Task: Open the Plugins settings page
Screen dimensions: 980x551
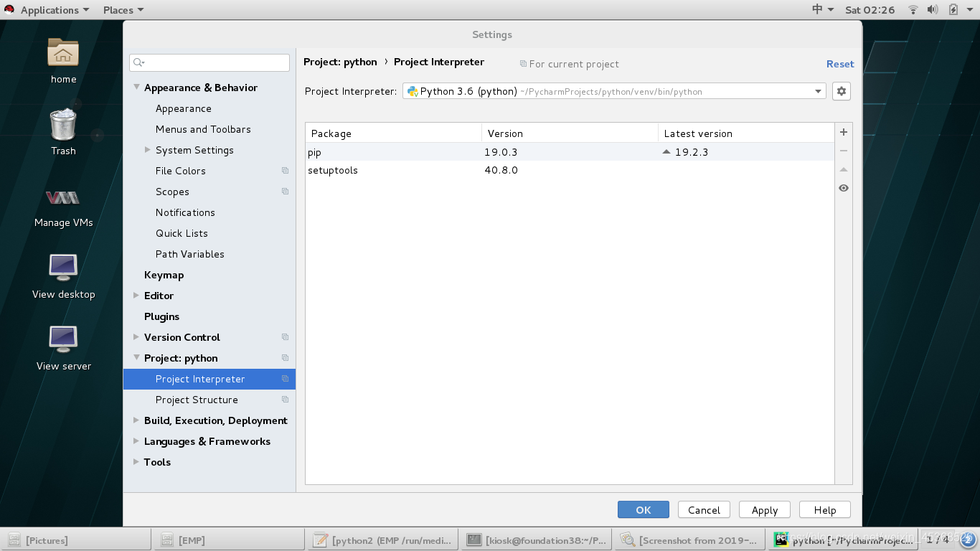Action: (161, 316)
